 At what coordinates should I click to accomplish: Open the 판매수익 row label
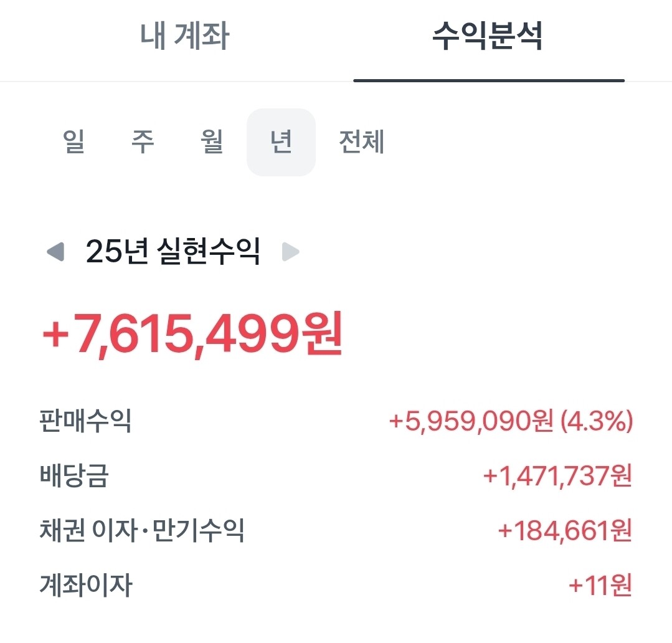click(x=85, y=421)
